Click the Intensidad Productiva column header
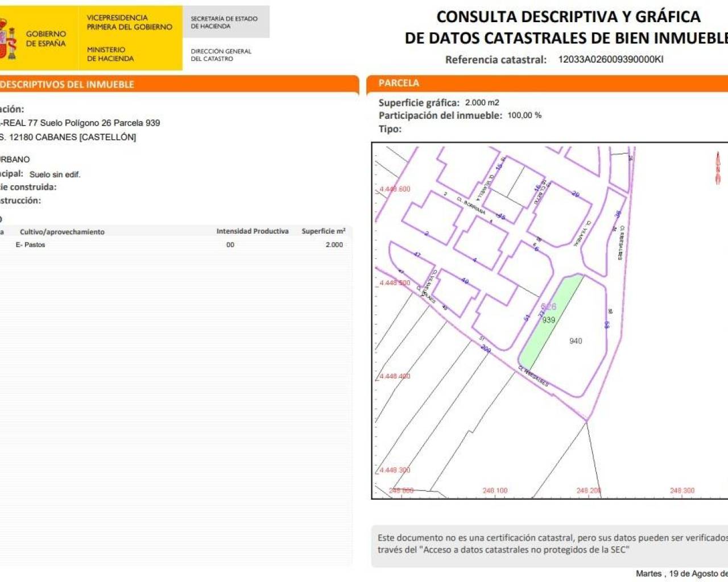Screen dimensions: 728x582 (x=252, y=231)
